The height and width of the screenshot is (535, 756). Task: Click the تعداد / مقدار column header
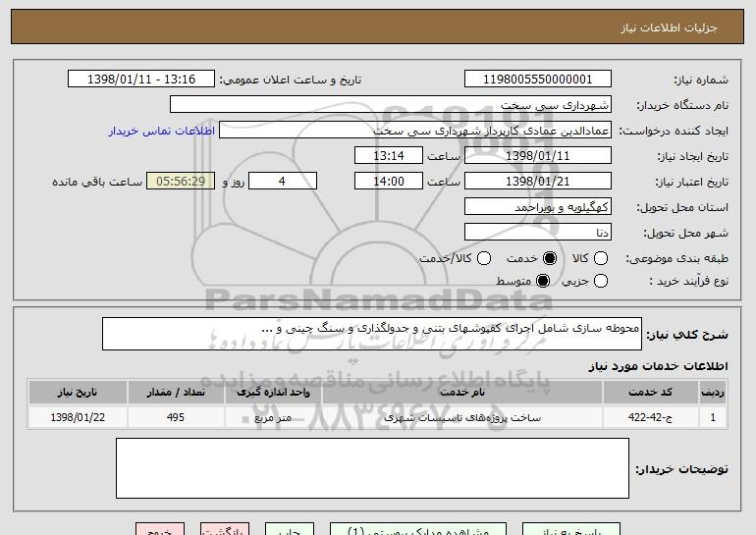click(176, 393)
